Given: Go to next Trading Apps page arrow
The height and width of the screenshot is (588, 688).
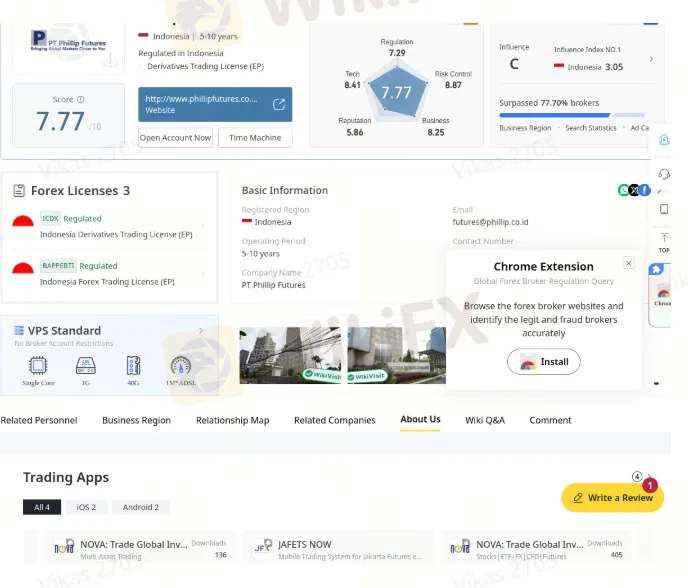Looking at the screenshot, I should point(649,477).
